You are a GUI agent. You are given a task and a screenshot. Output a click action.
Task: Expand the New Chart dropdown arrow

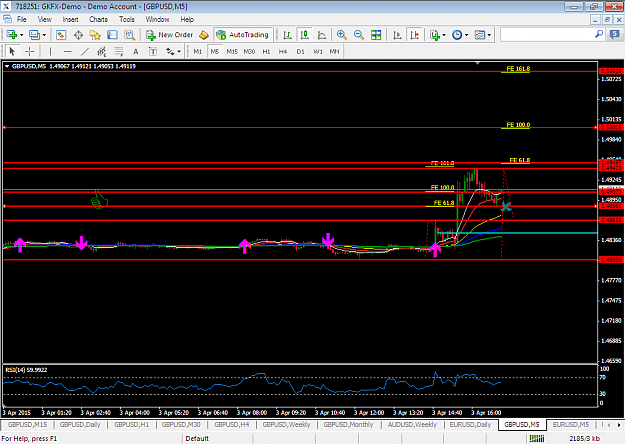tap(22, 35)
